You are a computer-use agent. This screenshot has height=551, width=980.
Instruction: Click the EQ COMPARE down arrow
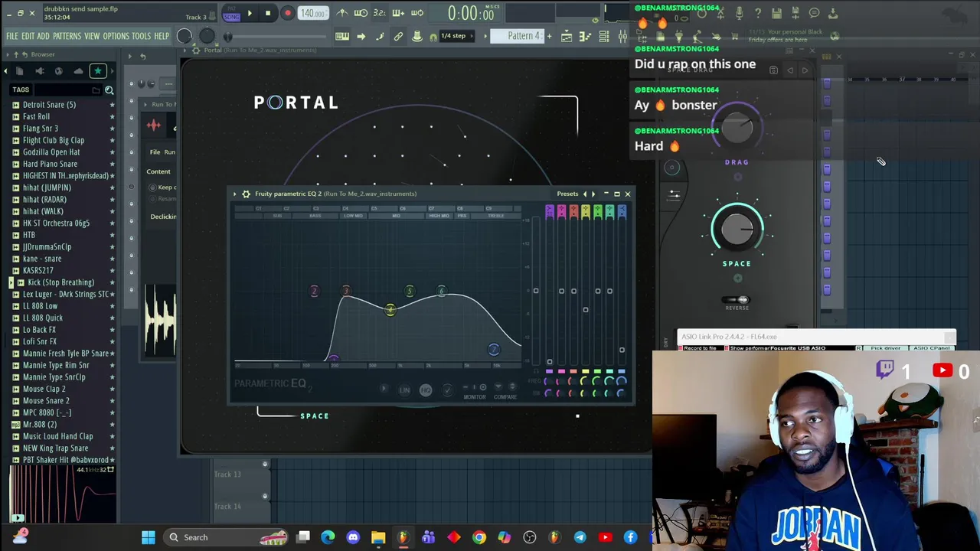click(x=498, y=387)
